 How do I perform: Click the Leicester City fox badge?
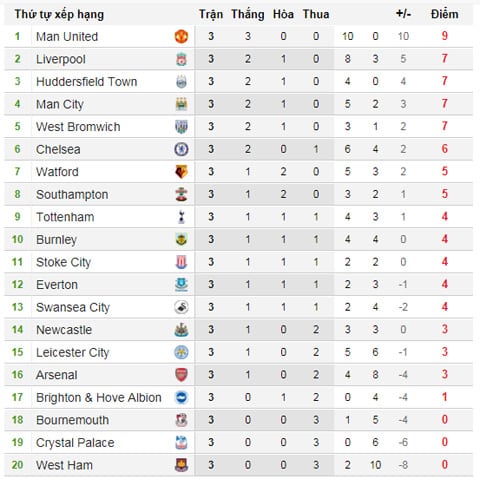point(181,352)
